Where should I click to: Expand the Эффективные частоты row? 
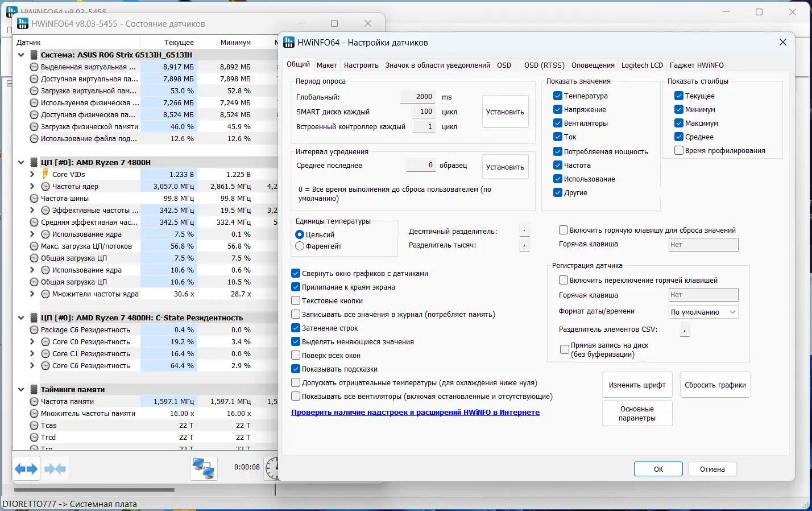coord(32,211)
